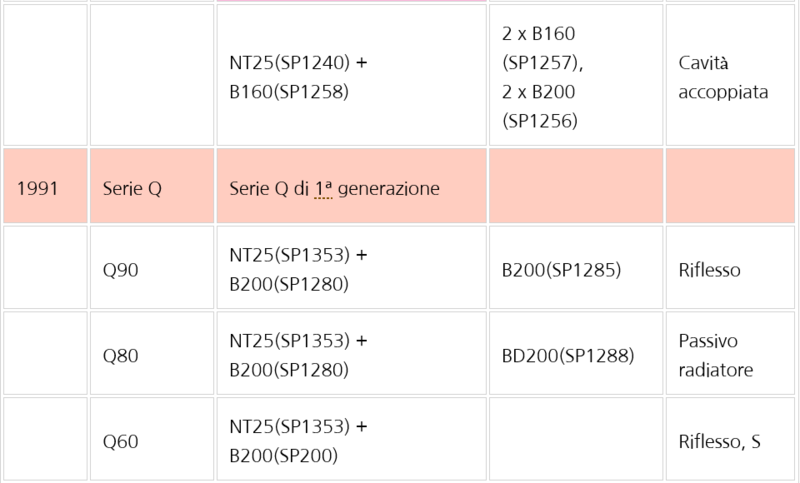Click the "2 x B160 (SP1257)" cell
The height and width of the screenshot is (483, 800).
click(540, 76)
